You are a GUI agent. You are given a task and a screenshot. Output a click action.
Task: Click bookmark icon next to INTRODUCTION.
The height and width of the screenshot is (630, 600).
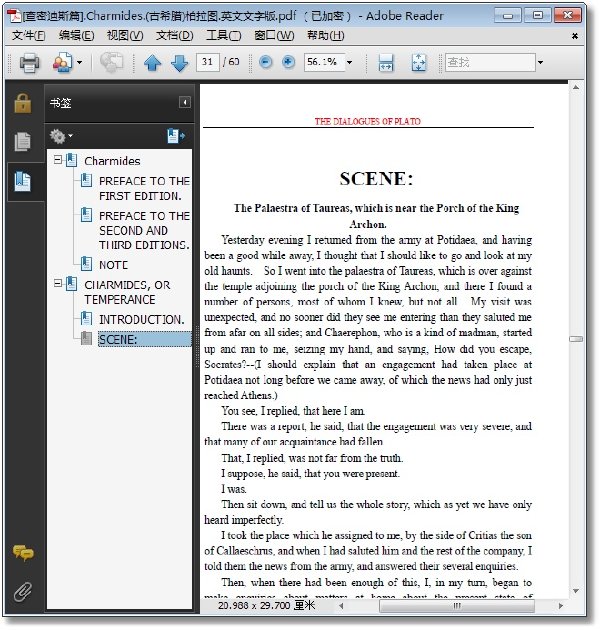click(x=86, y=319)
